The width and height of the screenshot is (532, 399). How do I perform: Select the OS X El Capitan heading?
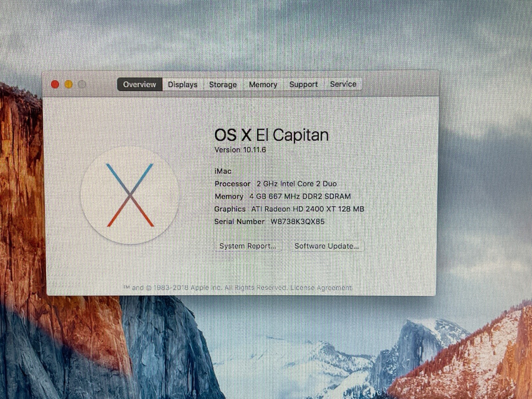(272, 135)
